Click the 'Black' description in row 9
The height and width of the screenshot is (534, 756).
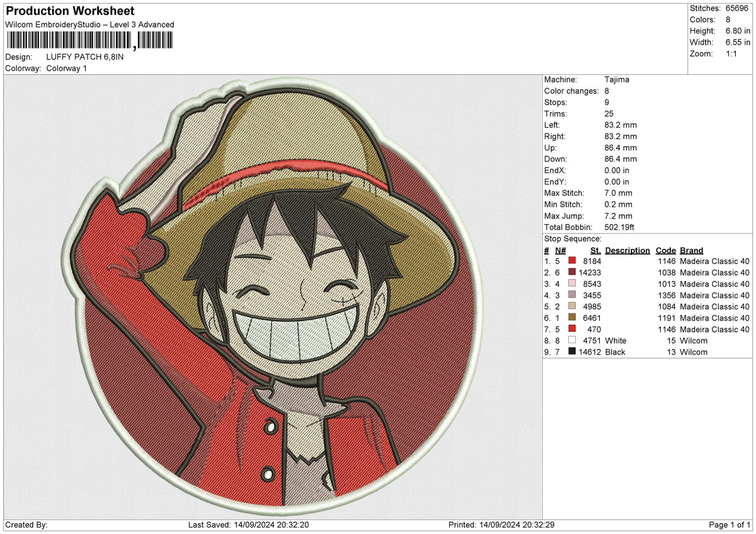coord(615,352)
